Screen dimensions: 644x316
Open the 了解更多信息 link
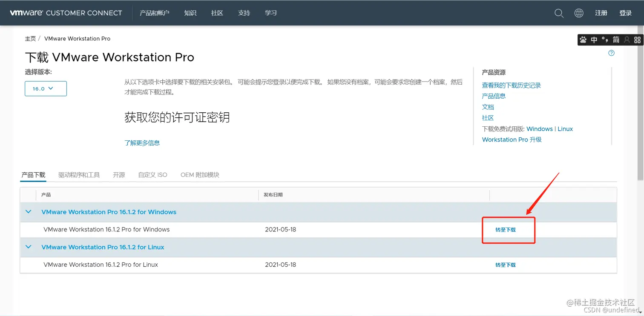point(142,143)
